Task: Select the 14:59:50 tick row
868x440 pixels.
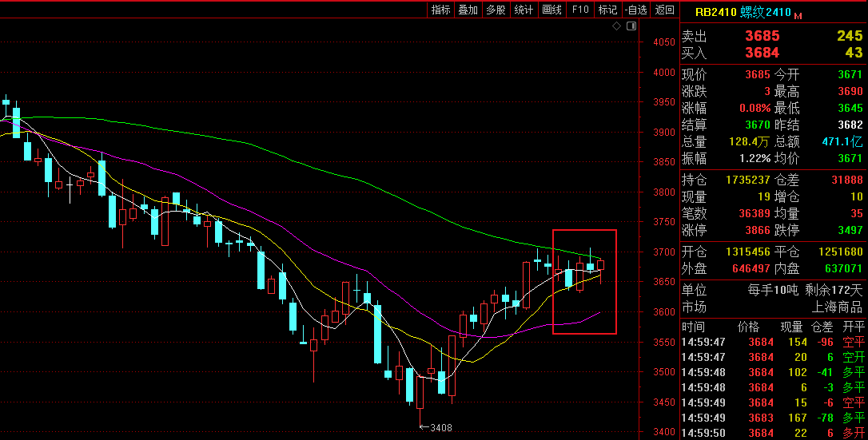Action: tap(773, 433)
